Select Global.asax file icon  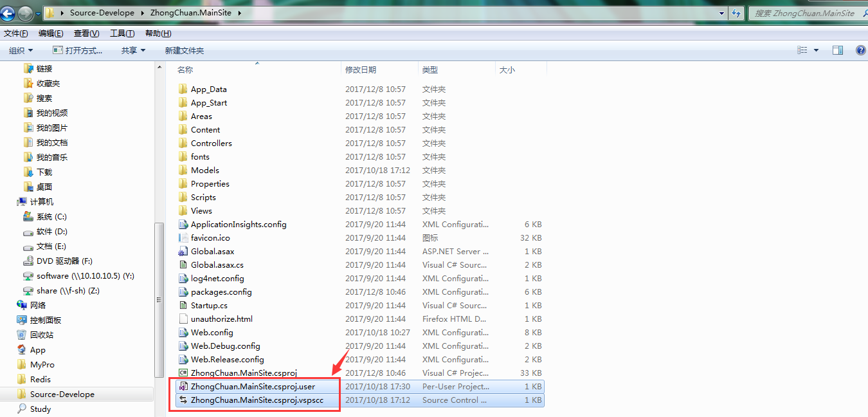[x=183, y=252]
